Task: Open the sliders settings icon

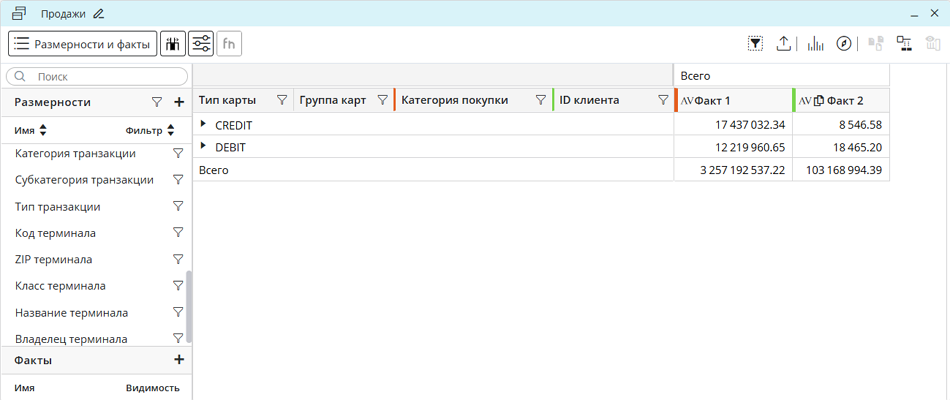Action: pyautogui.click(x=201, y=44)
